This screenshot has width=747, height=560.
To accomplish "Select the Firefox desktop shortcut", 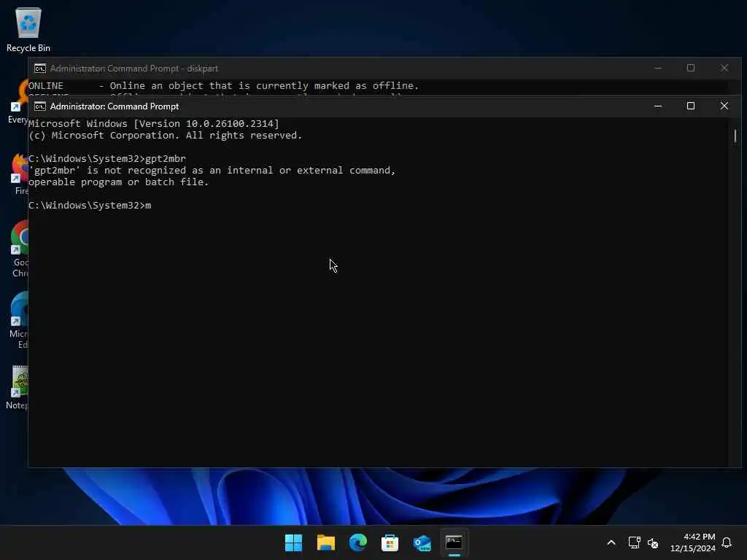I will point(20,174).
